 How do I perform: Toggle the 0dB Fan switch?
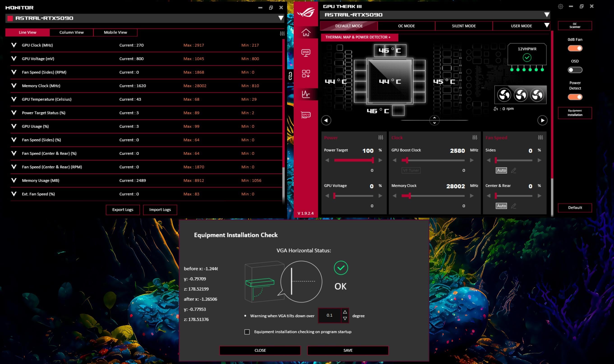click(575, 48)
